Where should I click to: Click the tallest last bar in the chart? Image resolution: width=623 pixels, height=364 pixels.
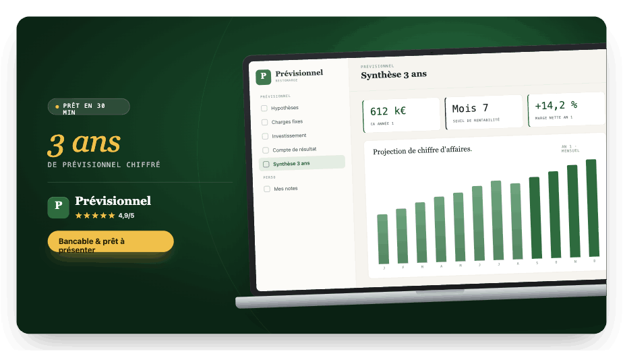coord(593,208)
